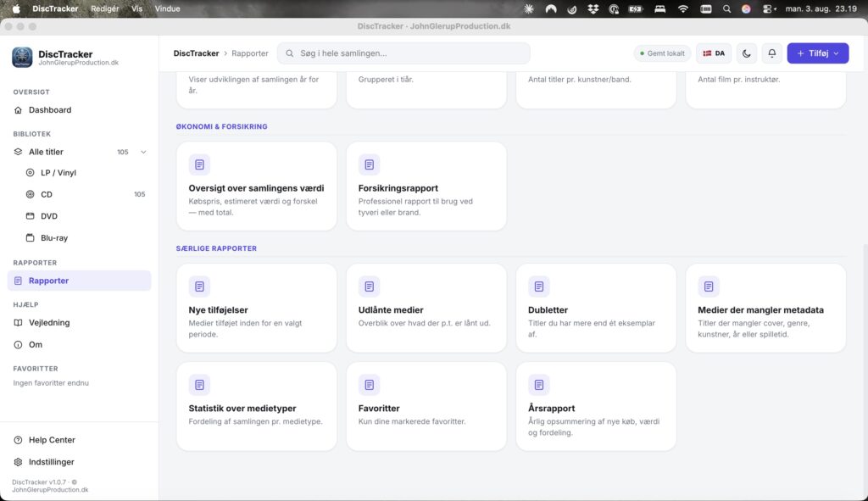Open the Årsrapport report title
Image resolution: width=868 pixels, height=501 pixels.
pos(551,408)
